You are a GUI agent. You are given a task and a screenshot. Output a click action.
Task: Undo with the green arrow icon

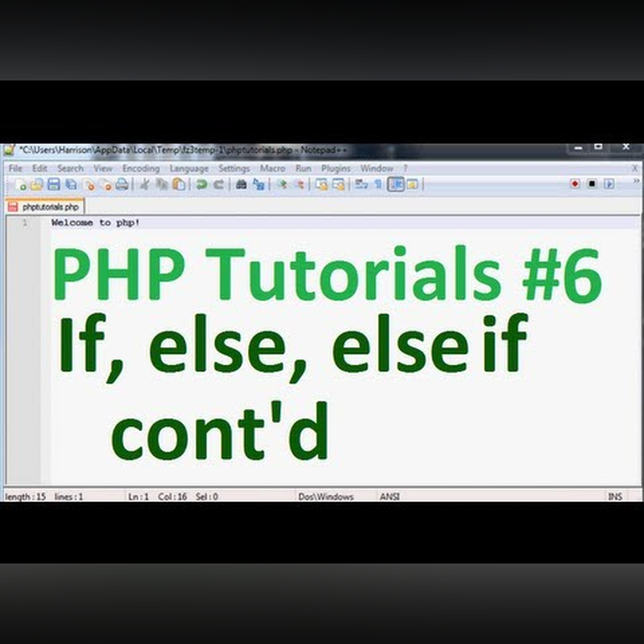[x=201, y=184]
